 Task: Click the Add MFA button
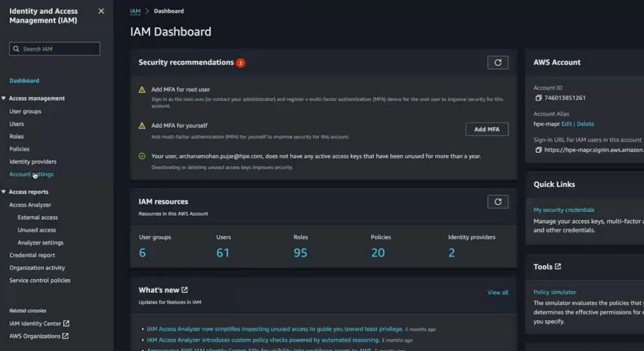coord(487,129)
